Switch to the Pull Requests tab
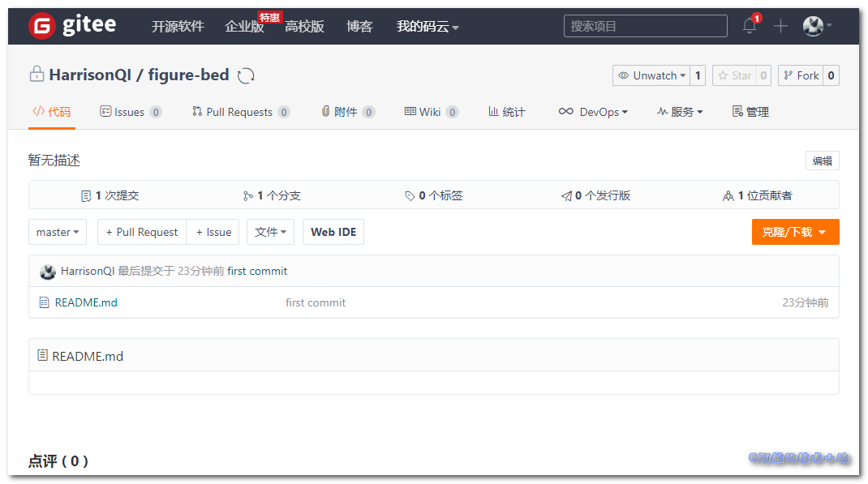Viewport: 868px width, 484px height. pos(238,112)
